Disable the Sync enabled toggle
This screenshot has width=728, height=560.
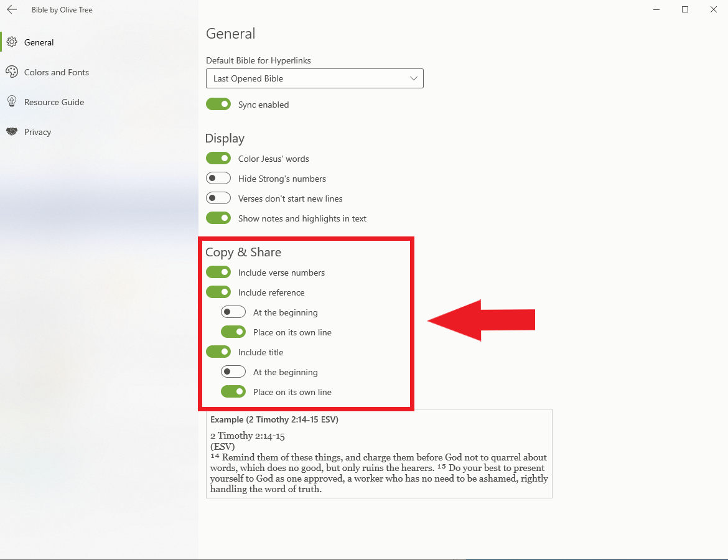[x=218, y=105]
